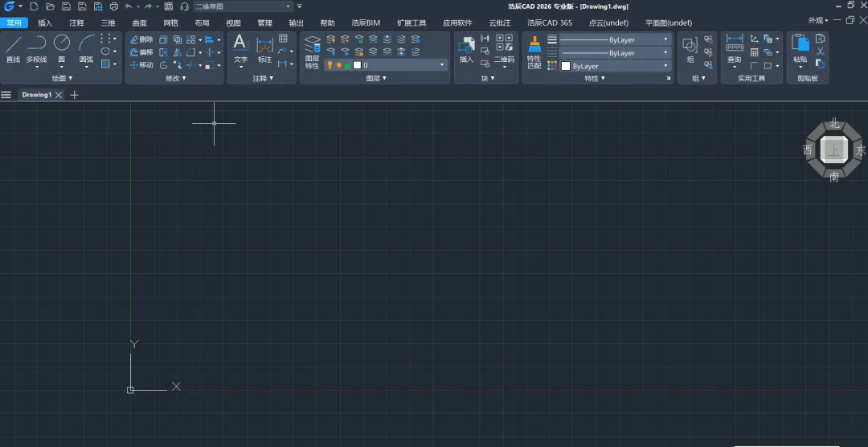This screenshot has width=868, height=447.
Task: Open the 二维草图 workspace dropdown
Action: click(x=243, y=6)
